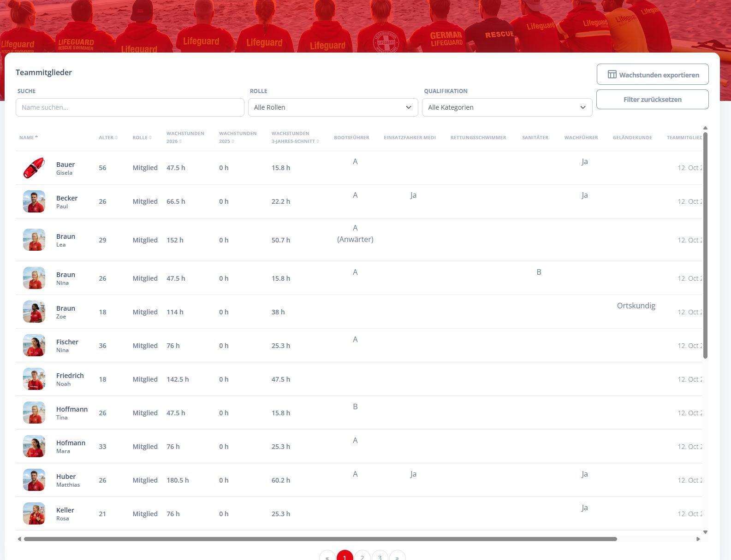Viewport: 731px width, 560px height.
Task: Click the name Hofmann Mara
Action: point(71,447)
